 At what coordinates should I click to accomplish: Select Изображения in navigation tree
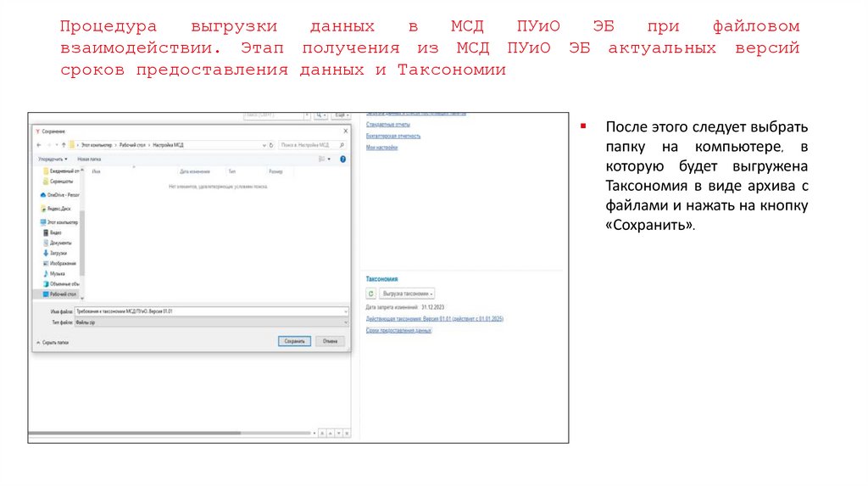pyautogui.click(x=60, y=264)
